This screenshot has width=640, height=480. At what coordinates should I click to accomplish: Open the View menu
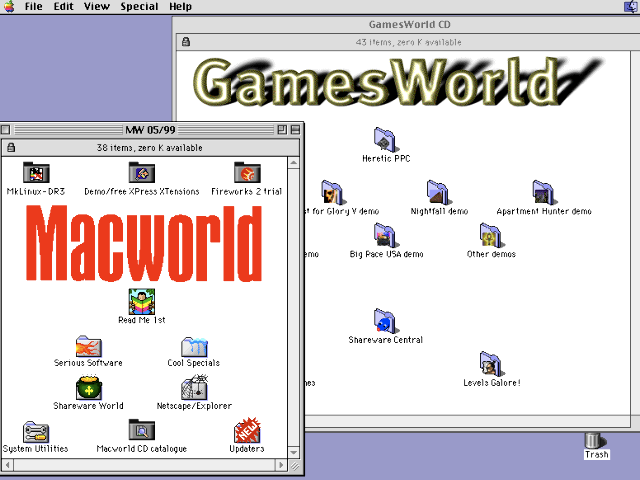(x=97, y=7)
